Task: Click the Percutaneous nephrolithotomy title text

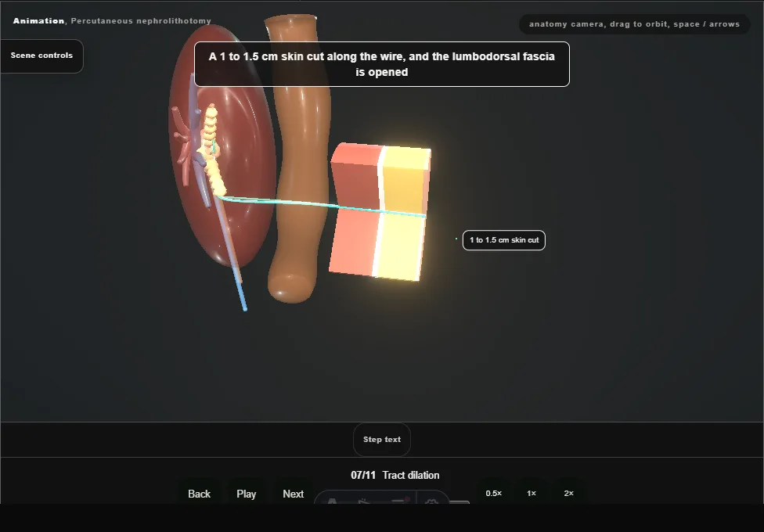Action: tap(141, 21)
